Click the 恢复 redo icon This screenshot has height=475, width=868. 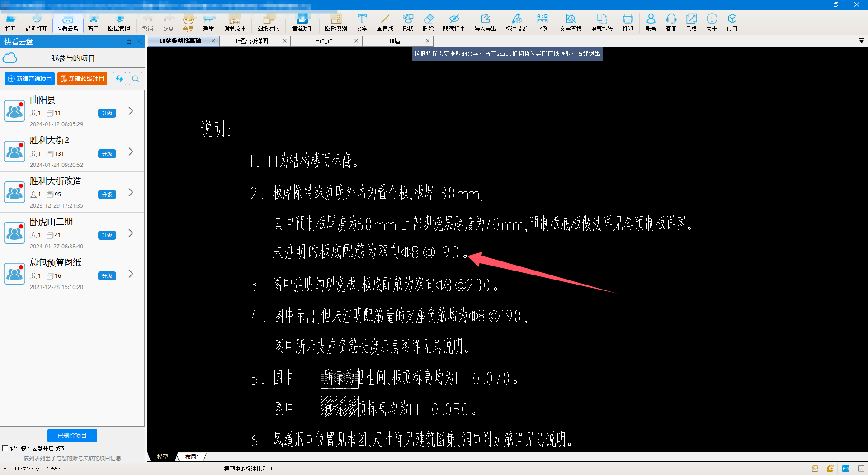tap(168, 23)
